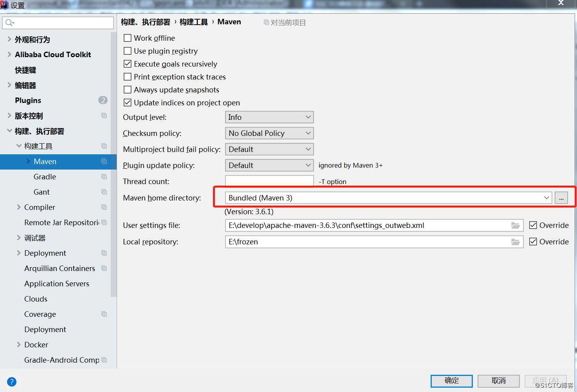Click 取消 button to cancel
577x392 pixels.
click(499, 381)
